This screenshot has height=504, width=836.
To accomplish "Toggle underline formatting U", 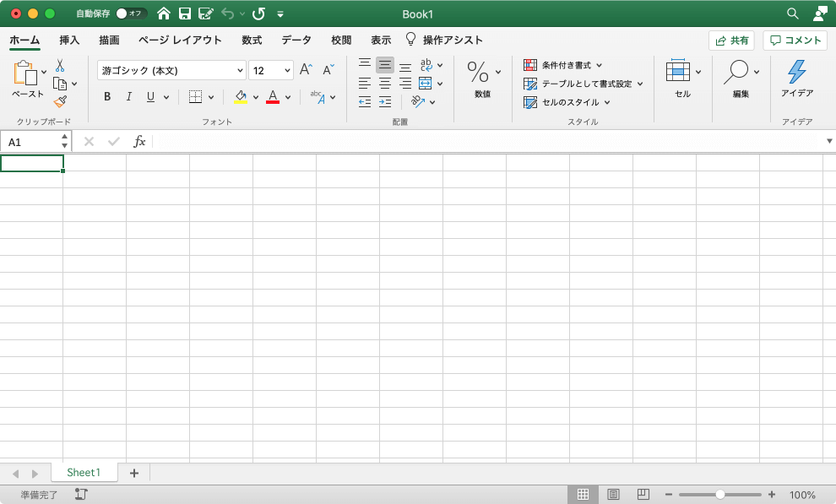I will point(150,96).
